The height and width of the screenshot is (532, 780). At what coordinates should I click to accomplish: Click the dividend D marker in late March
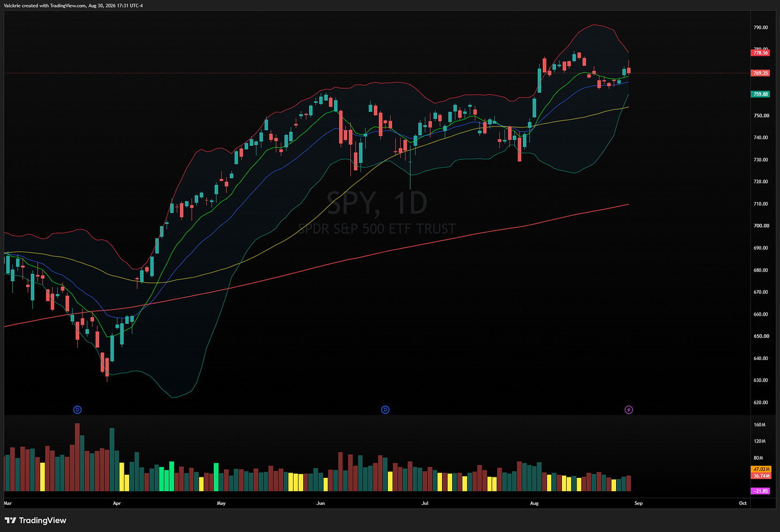click(77, 410)
